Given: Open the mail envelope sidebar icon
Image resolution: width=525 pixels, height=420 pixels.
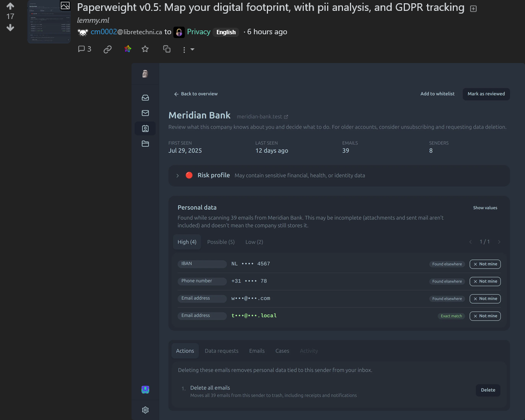Looking at the screenshot, I should point(145,113).
